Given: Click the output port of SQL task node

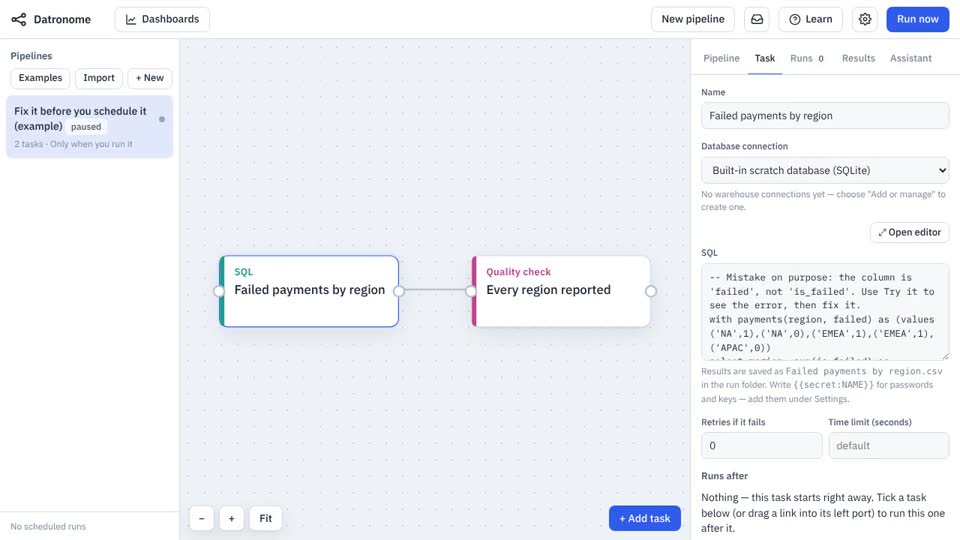Looking at the screenshot, I should [399, 291].
